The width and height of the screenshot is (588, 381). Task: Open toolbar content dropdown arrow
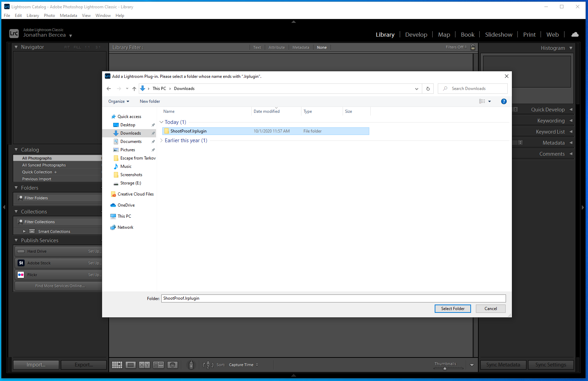pyautogui.click(x=472, y=365)
